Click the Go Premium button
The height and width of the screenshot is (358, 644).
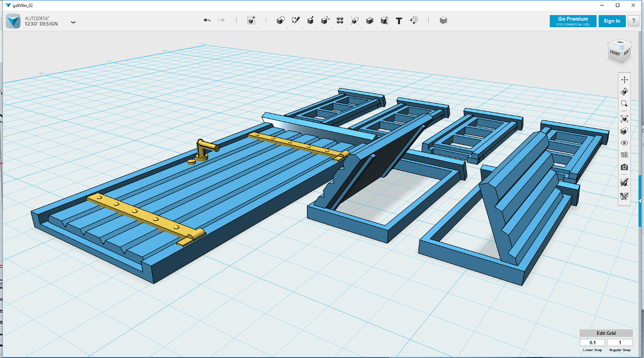[573, 21]
